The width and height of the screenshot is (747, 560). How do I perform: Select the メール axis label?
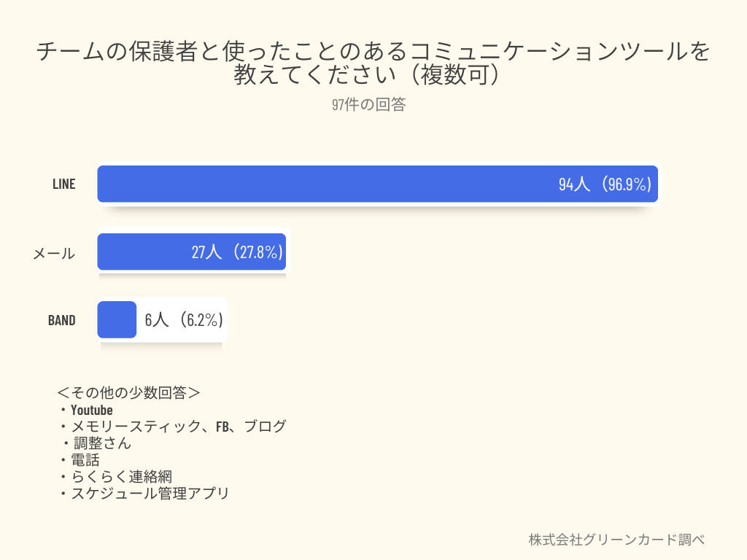(54, 254)
